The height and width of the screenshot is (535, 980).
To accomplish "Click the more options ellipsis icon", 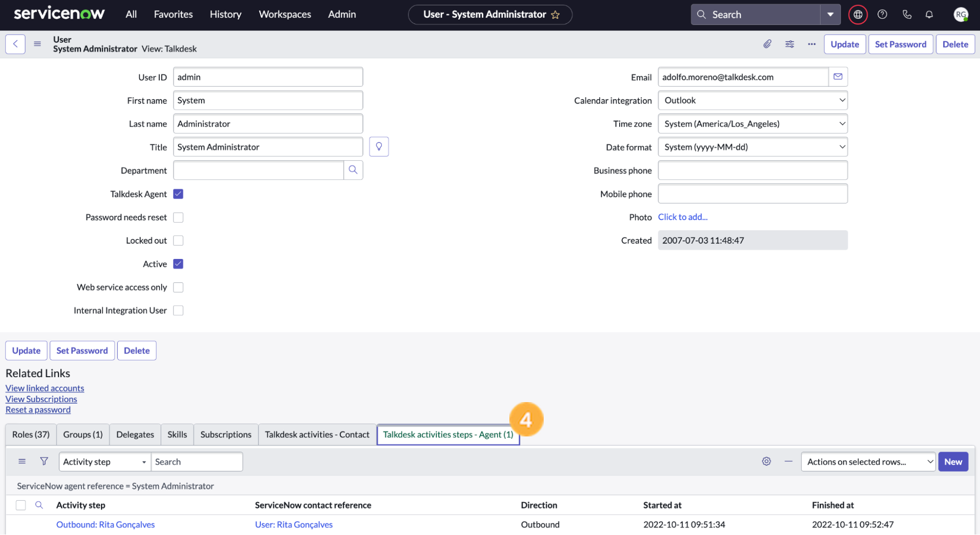I will click(x=811, y=44).
